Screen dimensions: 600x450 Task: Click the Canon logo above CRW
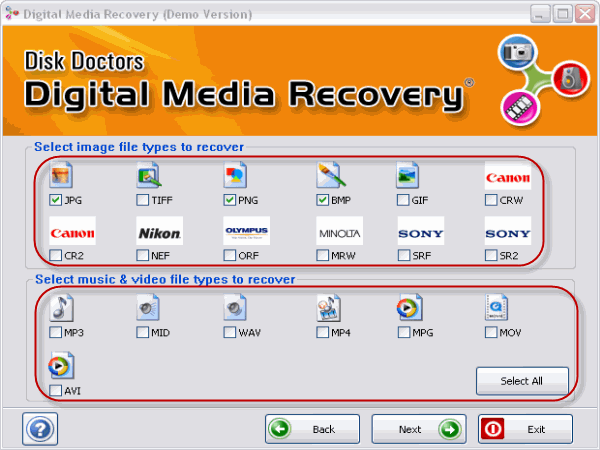(508, 176)
